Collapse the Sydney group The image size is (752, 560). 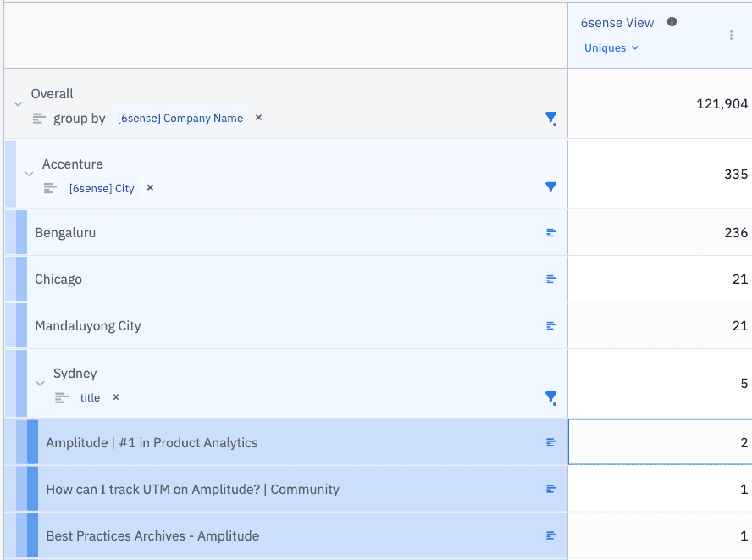40,384
